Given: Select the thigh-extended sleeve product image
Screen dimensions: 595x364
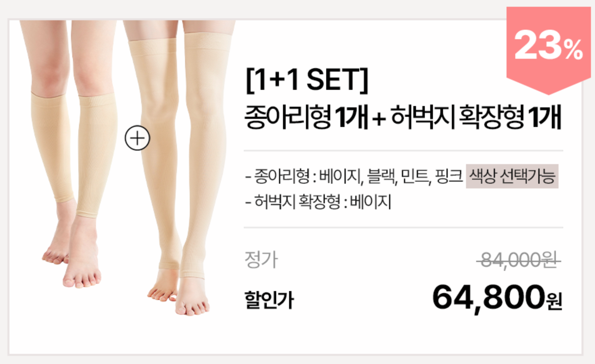Looking at the screenshot, I should pyautogui.click(x=178, y=168).
